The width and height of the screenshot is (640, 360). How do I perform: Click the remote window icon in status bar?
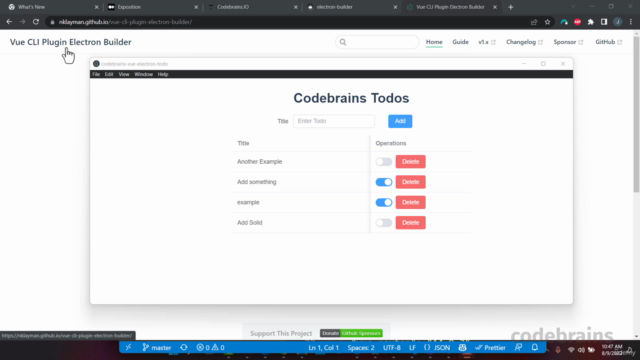[128, 348]
